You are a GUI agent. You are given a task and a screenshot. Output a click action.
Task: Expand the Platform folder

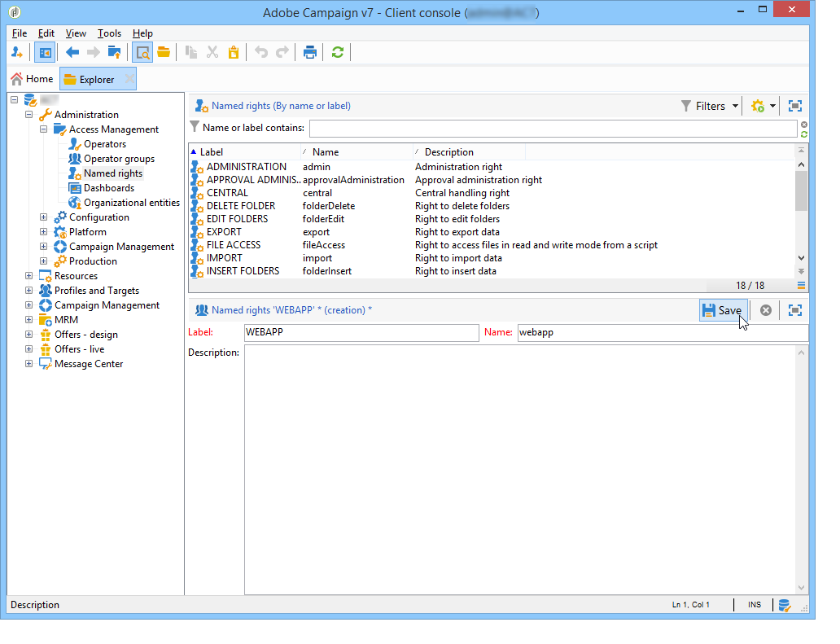(x=44, y=232)
